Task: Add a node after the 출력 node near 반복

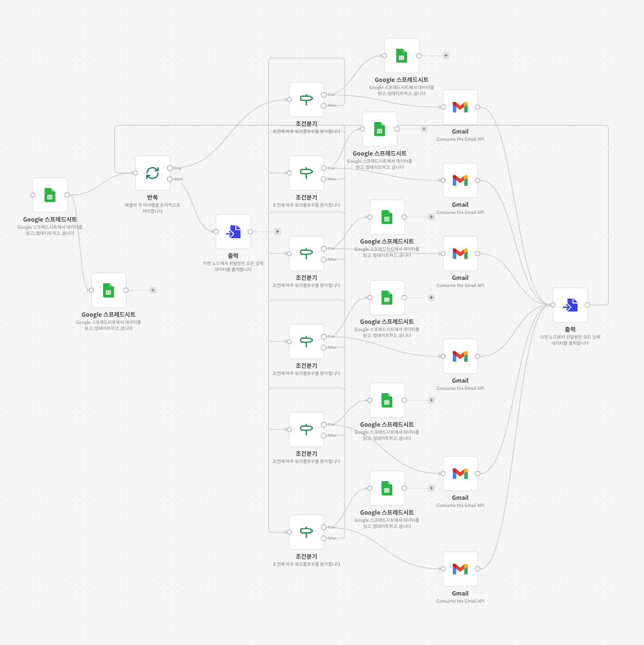Action: (277, 231)
